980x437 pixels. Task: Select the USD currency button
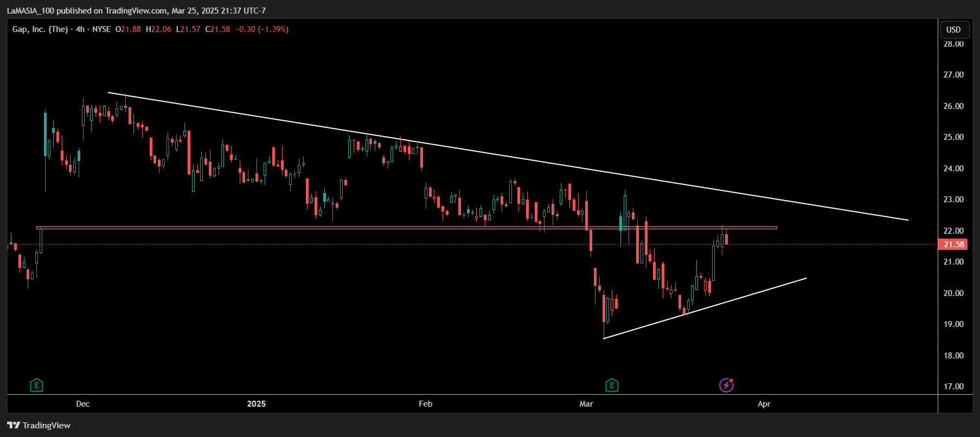click(x=953, y=30)
